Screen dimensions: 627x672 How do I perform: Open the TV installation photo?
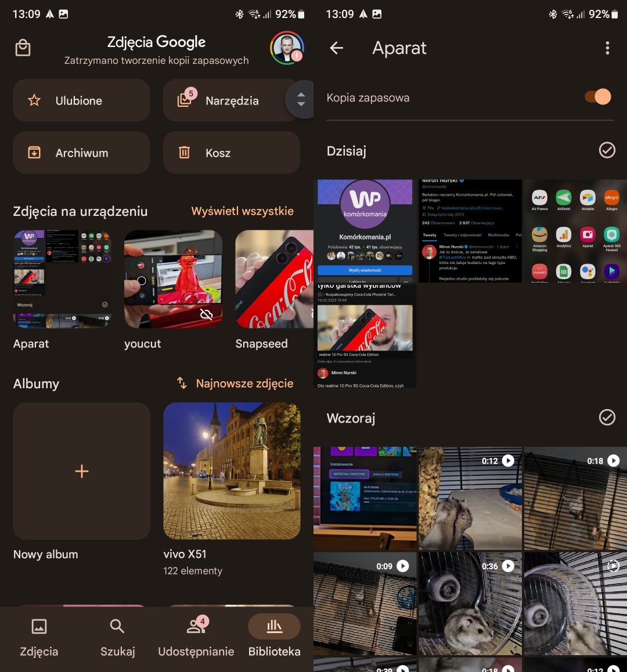(x=365, y=498)
